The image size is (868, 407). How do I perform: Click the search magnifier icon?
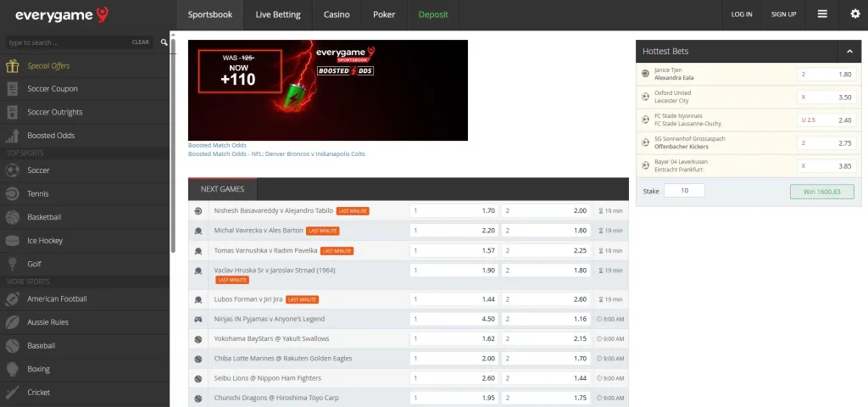coord(164,42)
